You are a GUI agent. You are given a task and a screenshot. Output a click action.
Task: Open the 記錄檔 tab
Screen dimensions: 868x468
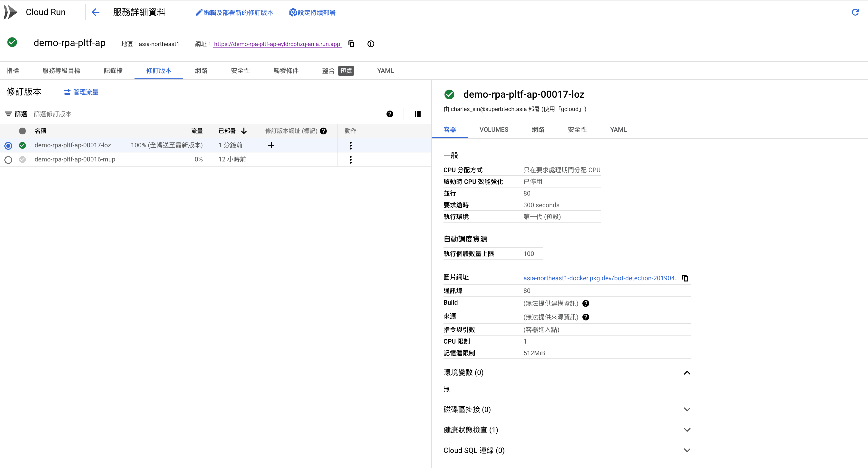(x=113, y=71)
